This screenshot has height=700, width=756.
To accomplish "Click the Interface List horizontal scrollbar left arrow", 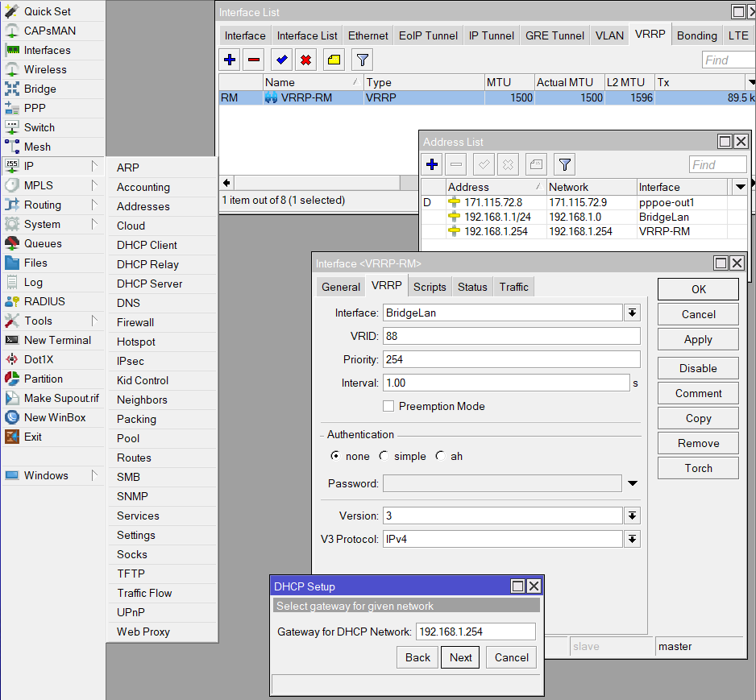I will coord(226,183).
